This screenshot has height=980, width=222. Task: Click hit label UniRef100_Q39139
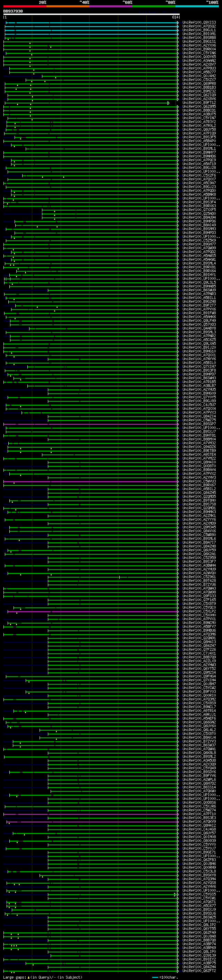(x=199, y=955)
